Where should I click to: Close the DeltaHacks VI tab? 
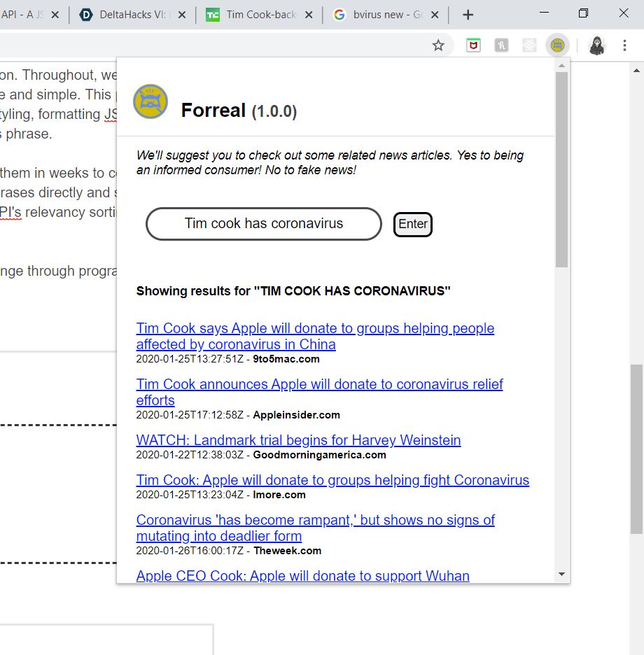click(182, 15)
